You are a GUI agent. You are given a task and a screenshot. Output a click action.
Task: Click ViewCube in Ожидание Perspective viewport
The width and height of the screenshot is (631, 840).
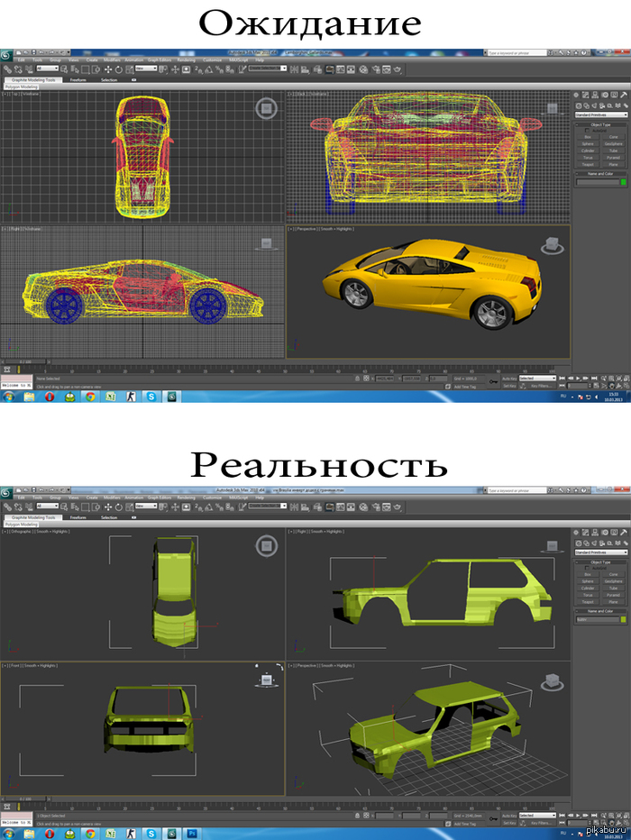tap(553, 246)
